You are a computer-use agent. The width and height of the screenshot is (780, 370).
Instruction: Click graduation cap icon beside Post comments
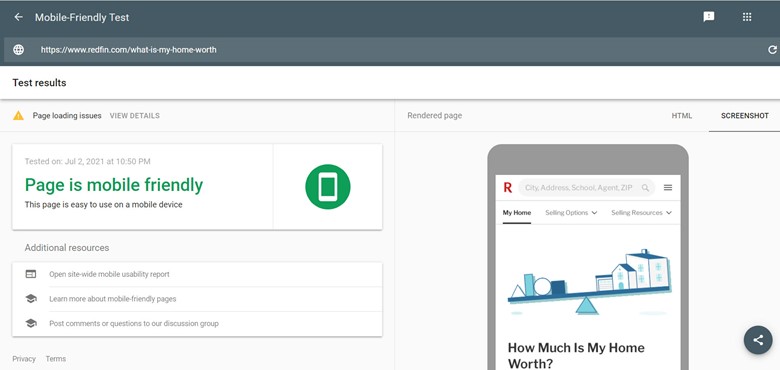point(31,323)
